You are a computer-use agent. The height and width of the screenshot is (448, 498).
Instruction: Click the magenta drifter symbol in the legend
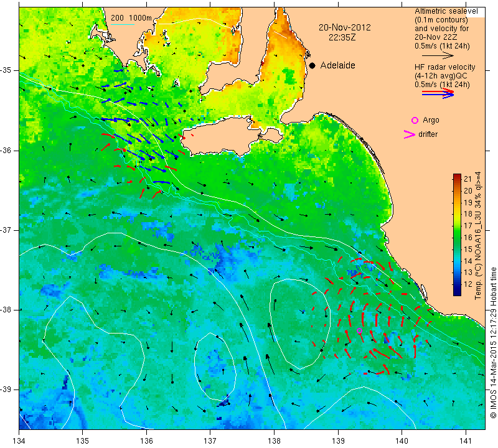coord(410,134)
